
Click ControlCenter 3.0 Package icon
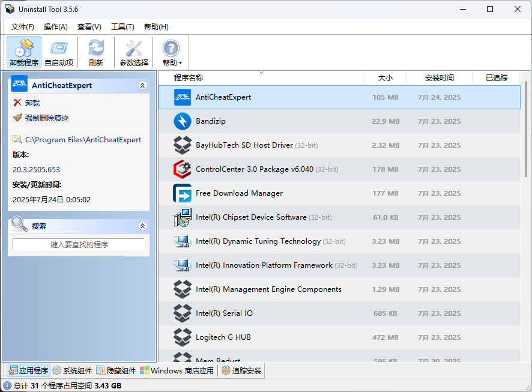coord(183,169)
